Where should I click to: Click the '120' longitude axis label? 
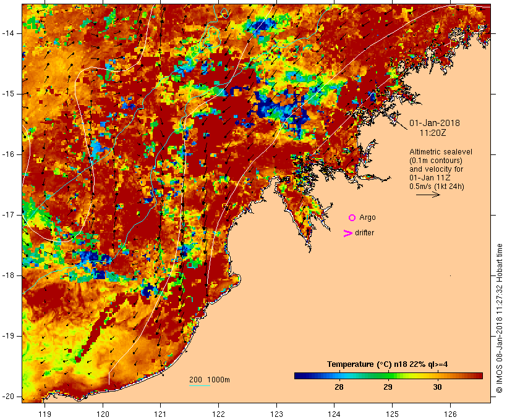[103, 414]
